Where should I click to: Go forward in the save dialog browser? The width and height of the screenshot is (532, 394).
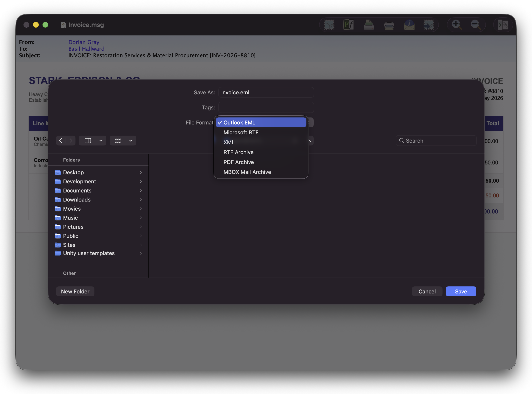click(x=71, y=141)
